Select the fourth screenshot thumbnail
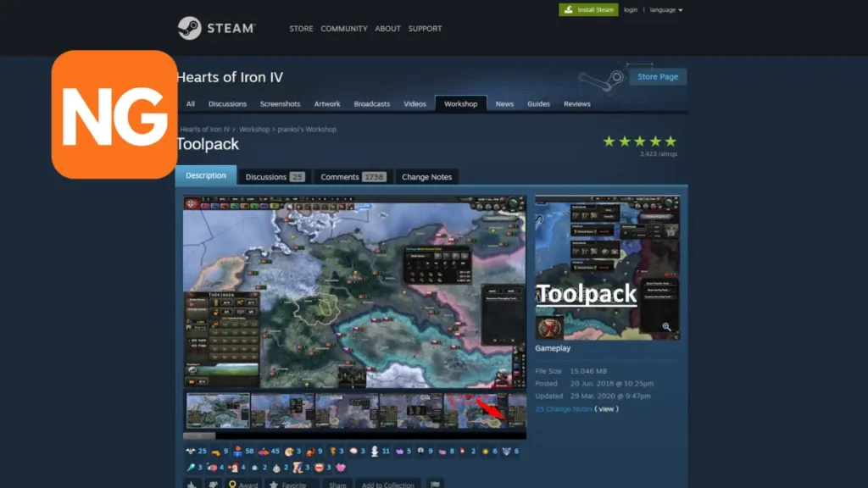 point(411,411)
